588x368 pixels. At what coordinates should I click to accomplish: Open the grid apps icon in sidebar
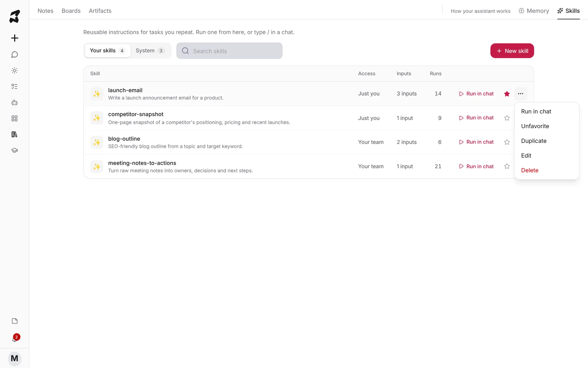pos(14,118)
